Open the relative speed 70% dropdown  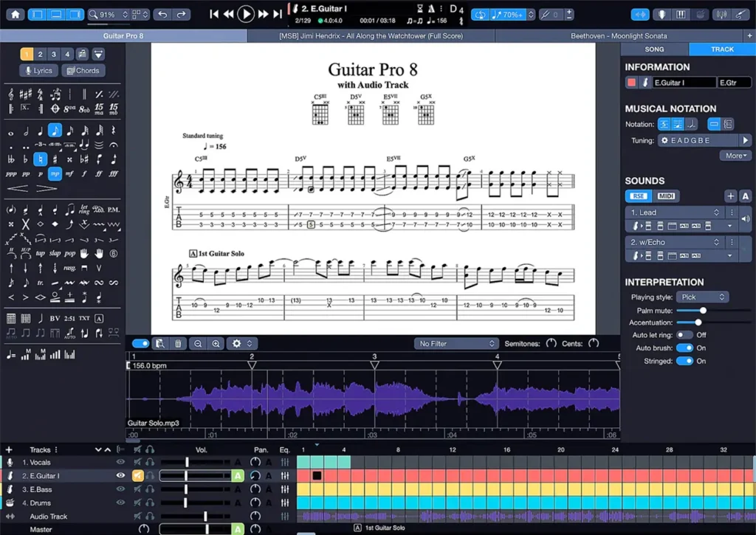click(x=512, y=15)
